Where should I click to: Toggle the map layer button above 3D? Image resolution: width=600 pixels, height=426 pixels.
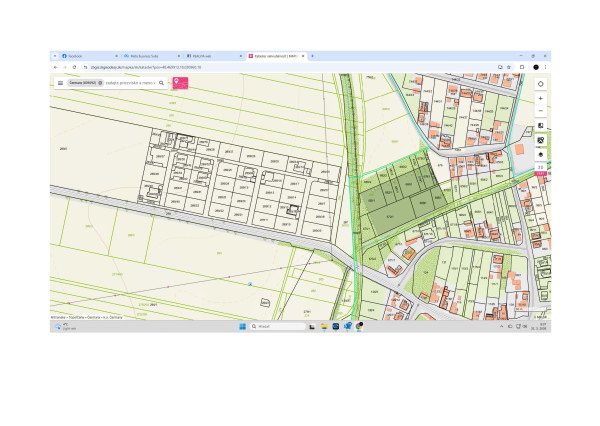pos(540,155)
